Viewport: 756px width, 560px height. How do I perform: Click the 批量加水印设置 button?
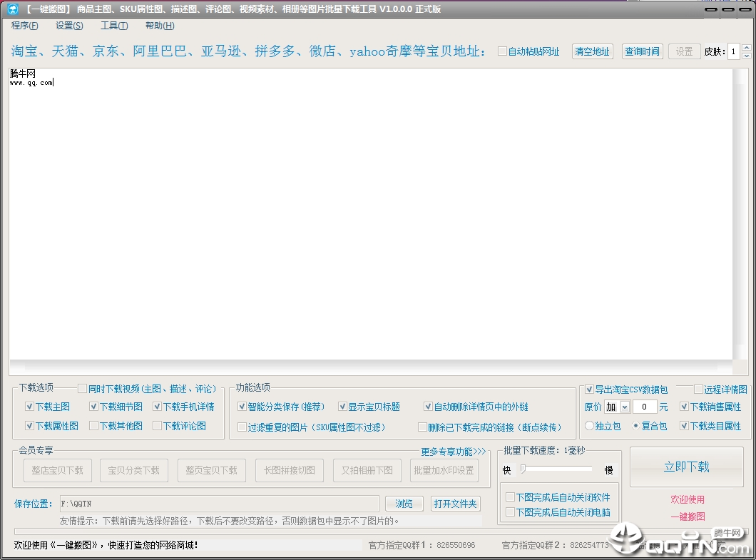[x=444, y=470]
